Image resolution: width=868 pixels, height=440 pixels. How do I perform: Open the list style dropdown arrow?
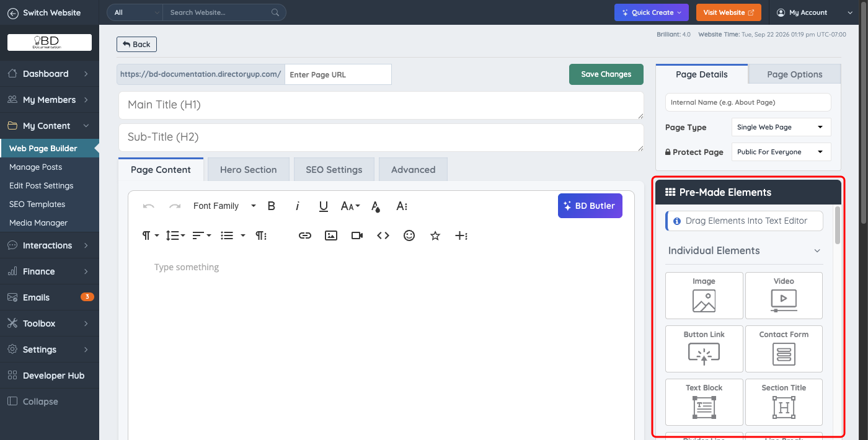tap(243, 235)
